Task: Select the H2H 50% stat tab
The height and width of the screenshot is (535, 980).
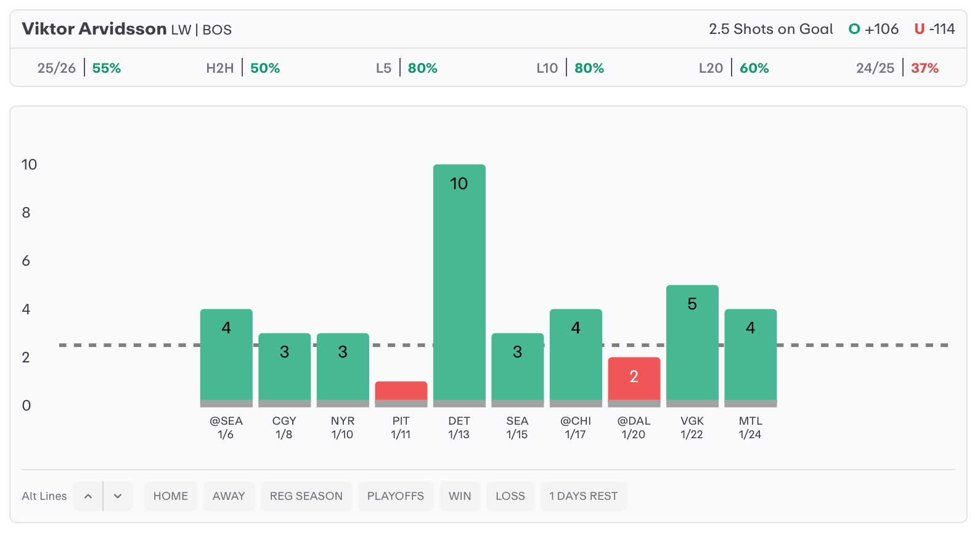Action: [243, 68]
